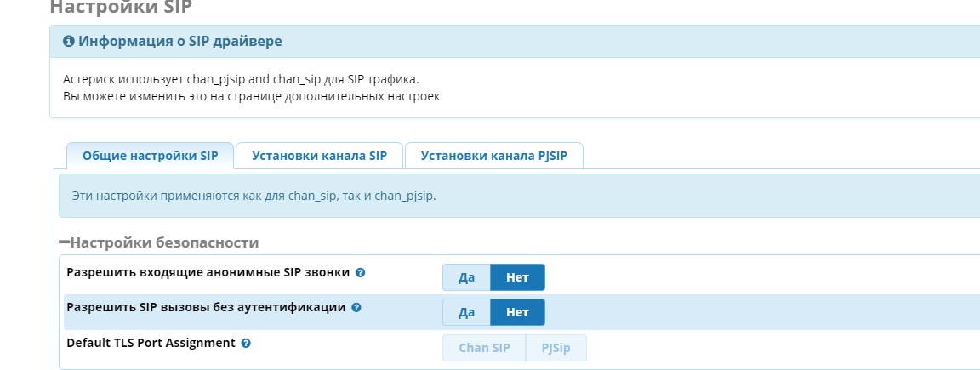This screenshot has height=370, width=980.
Task: Show help for Default TLS Port Assignment
Action: pos(246,344)
